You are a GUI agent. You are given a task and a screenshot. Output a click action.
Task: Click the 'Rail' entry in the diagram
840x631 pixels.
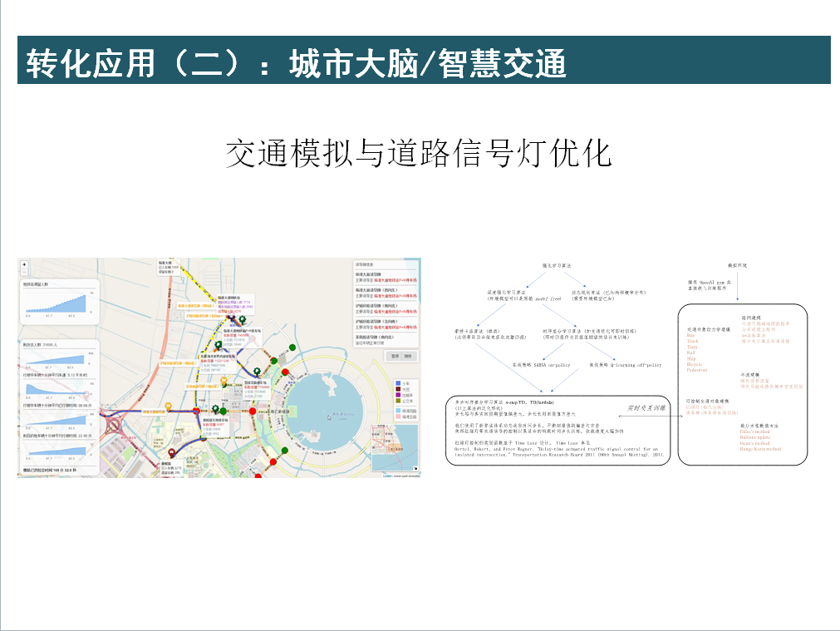coord(691,352)
